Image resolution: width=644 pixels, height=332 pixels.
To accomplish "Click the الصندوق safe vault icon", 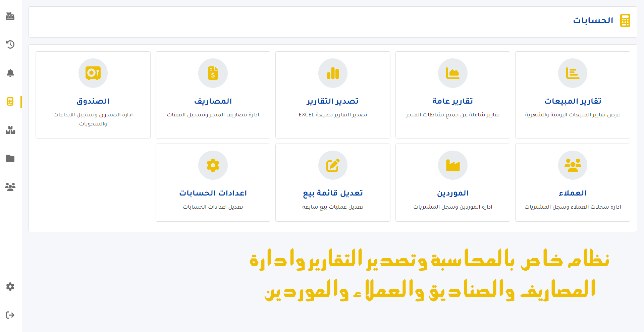I will coord(93,73).
